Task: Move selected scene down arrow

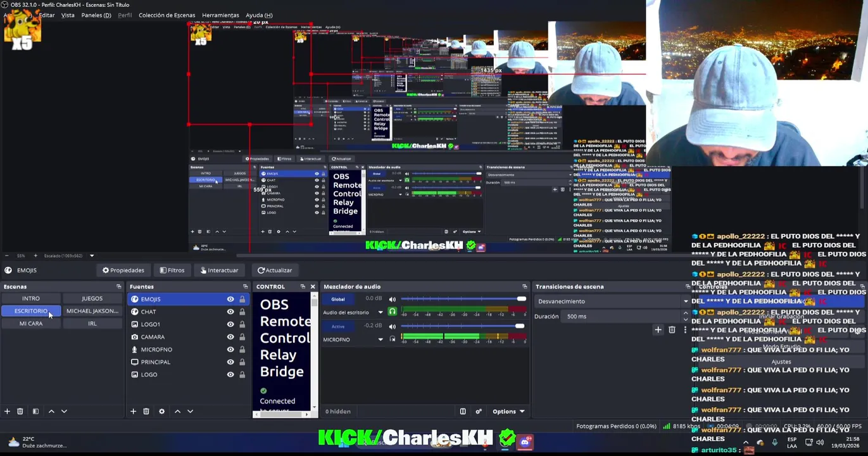Action: (x=64, y=412)
